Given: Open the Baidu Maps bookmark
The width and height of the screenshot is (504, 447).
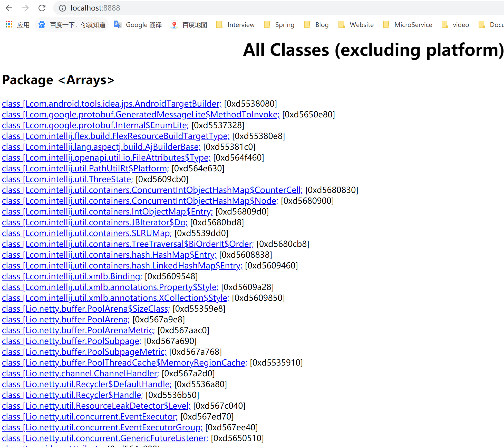Looking at the screenshot, I should pyautogui.click(x=189, y=25).
